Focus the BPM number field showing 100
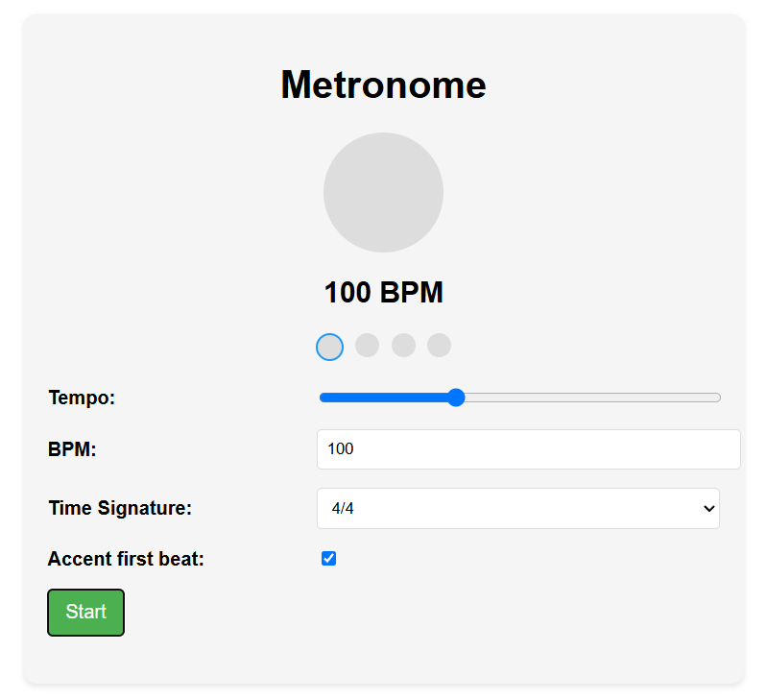This screenshot has height=700, width=767. click(x=529, y=449)
